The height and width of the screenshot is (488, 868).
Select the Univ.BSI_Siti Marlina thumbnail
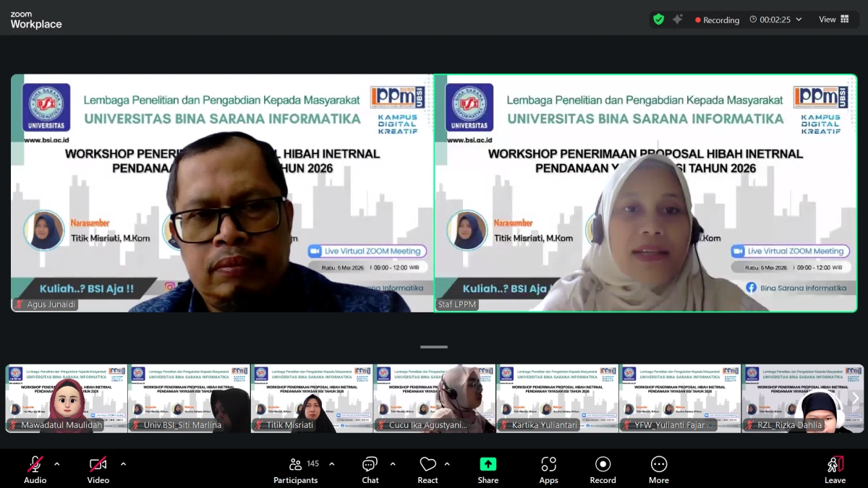190,398
